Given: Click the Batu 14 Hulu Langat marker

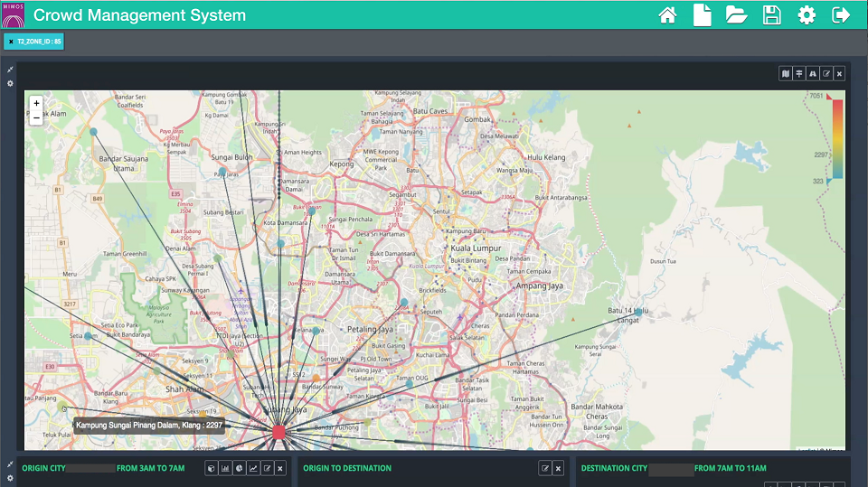Looking at the screenshot, I should [x=638, y=312].
